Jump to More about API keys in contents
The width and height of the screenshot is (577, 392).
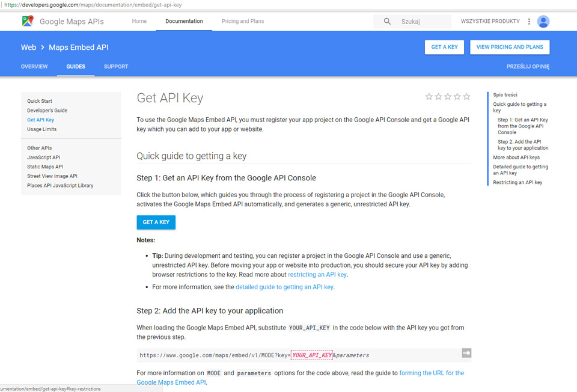click(x=516, y=157)
